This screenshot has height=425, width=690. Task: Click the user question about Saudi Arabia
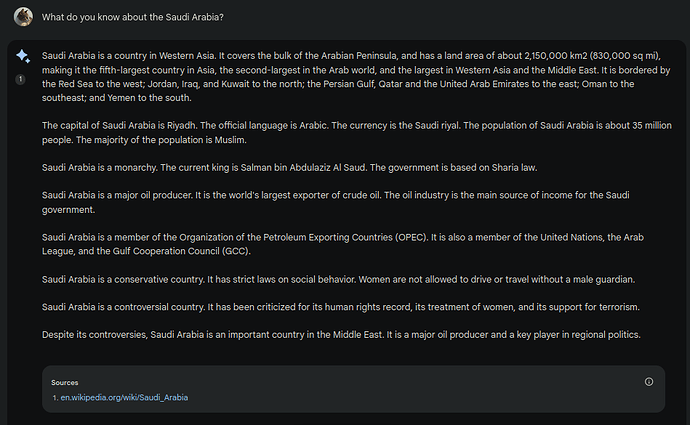133,18
